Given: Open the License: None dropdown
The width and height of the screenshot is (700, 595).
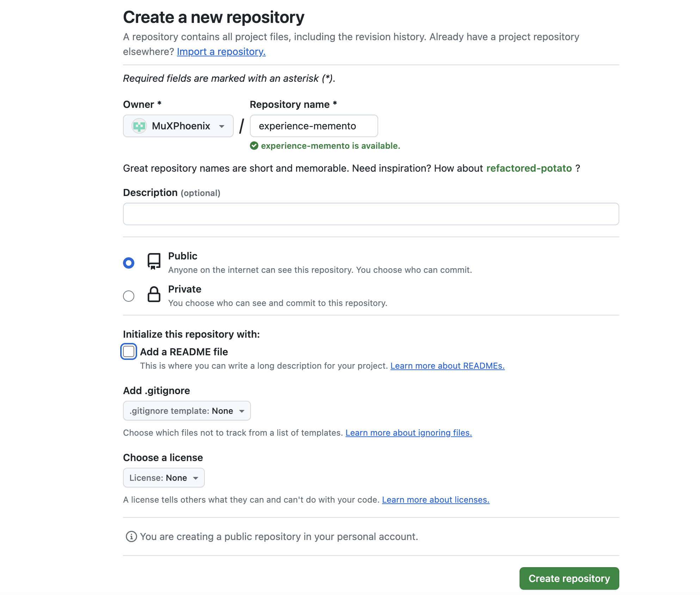Looking at the screenshot, I should pyautogui.click(x=164, y=478).
